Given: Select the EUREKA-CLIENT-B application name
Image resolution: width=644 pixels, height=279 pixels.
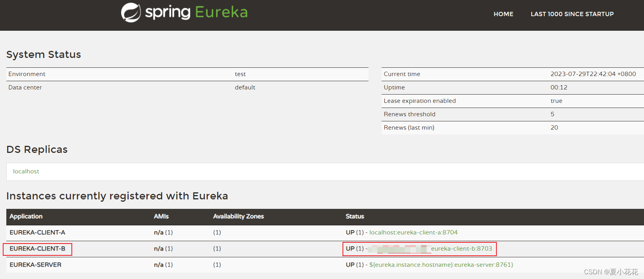Looking at the screenshot, I should [37, 249].
